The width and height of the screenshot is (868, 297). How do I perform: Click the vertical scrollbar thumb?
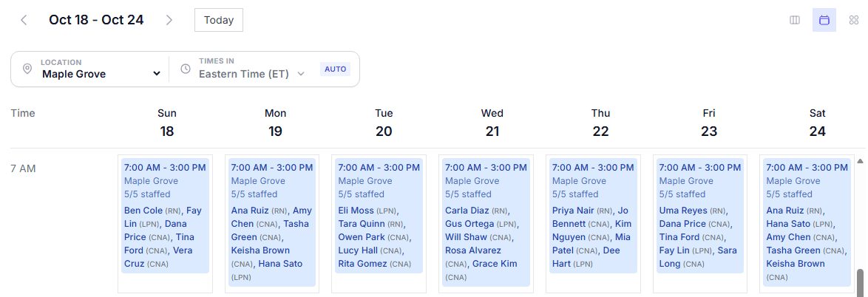[x=861, y=283]
